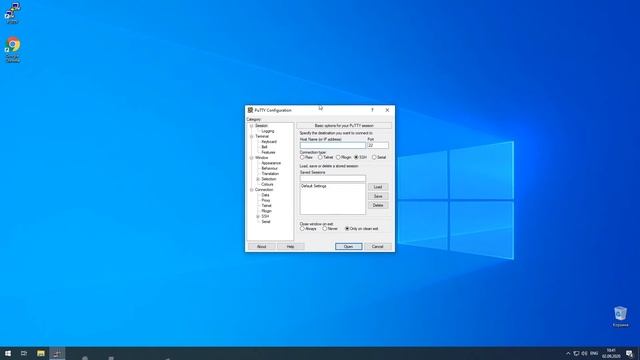Viewport: 640px width, 360px height.
Task: Open the Keyboard category
Action: click(269, 142)
